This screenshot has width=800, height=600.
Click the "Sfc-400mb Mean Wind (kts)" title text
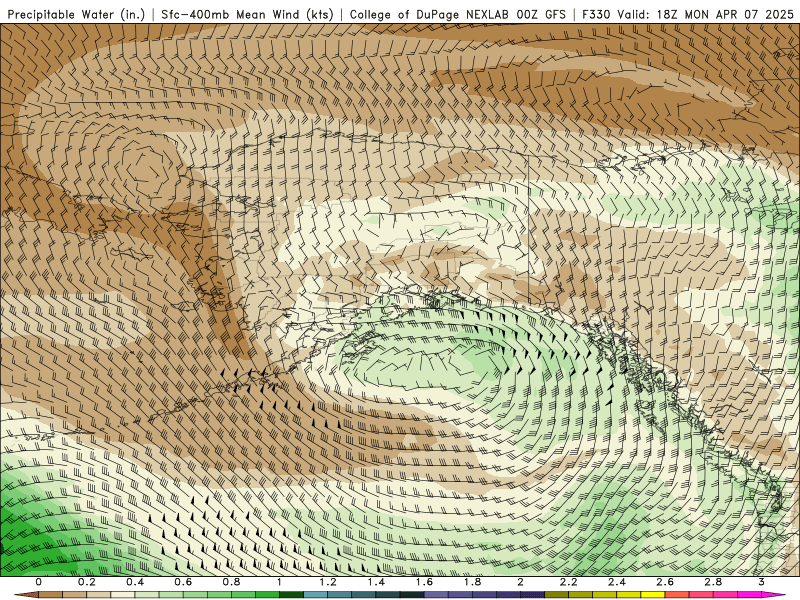coord(247,14)
